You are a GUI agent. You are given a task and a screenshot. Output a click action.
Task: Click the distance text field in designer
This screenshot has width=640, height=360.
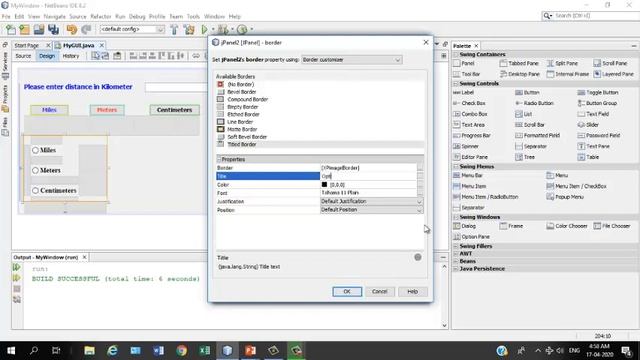pyautogui.click(x=176, y=87)
